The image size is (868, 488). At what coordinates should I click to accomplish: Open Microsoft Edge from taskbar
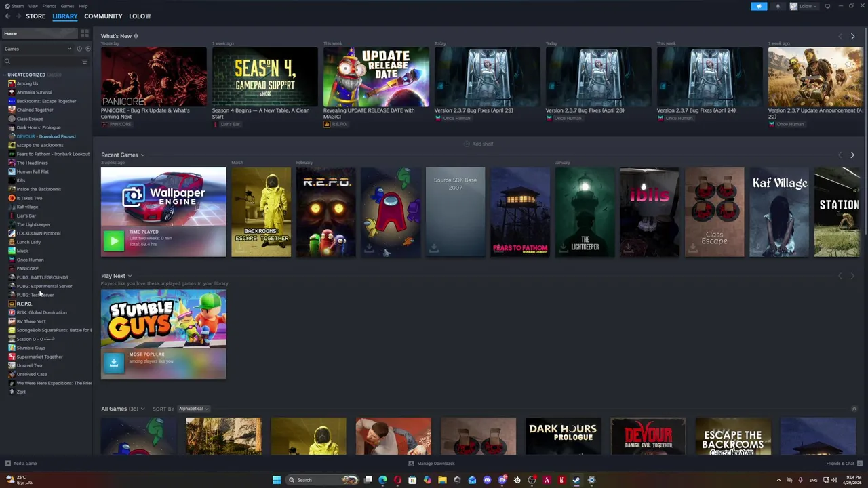point(382,480)
